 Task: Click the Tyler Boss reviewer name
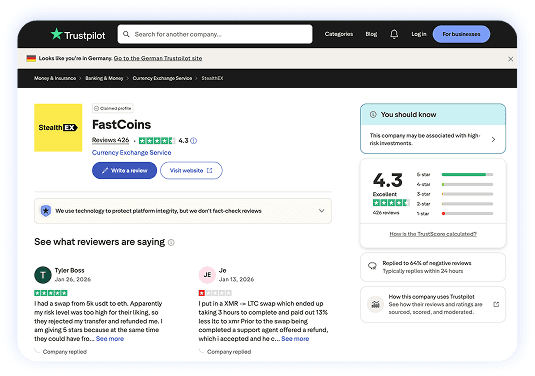tap(70, 271)
